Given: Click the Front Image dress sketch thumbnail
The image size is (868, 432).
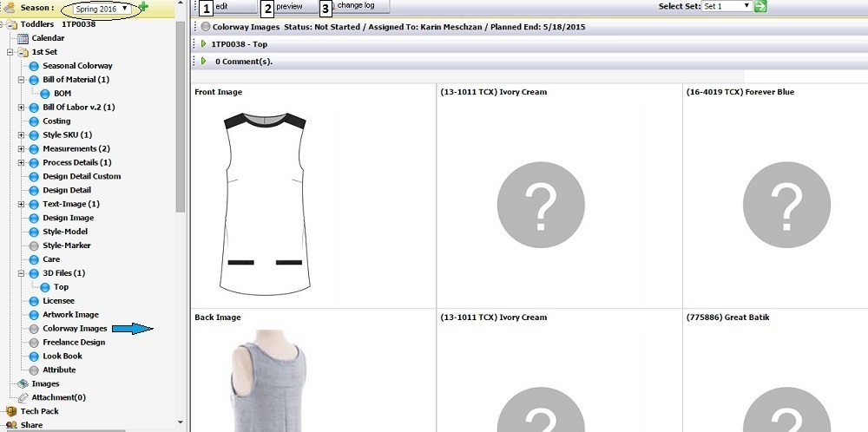Looking at the screenshot, I should click(265, 204).
